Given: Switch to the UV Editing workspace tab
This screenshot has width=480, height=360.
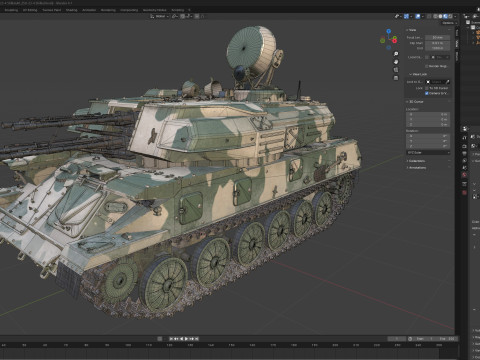Looking at the screenshot, I should [x=30, y=10].
